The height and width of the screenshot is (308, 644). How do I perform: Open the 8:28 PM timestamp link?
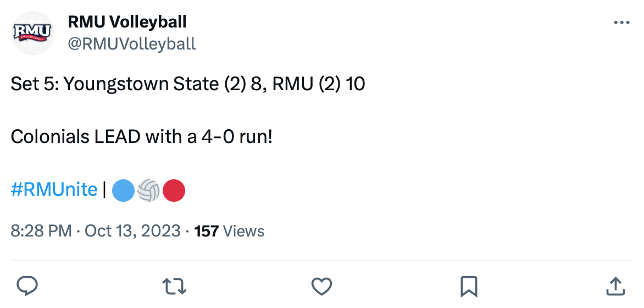[41, 231]
